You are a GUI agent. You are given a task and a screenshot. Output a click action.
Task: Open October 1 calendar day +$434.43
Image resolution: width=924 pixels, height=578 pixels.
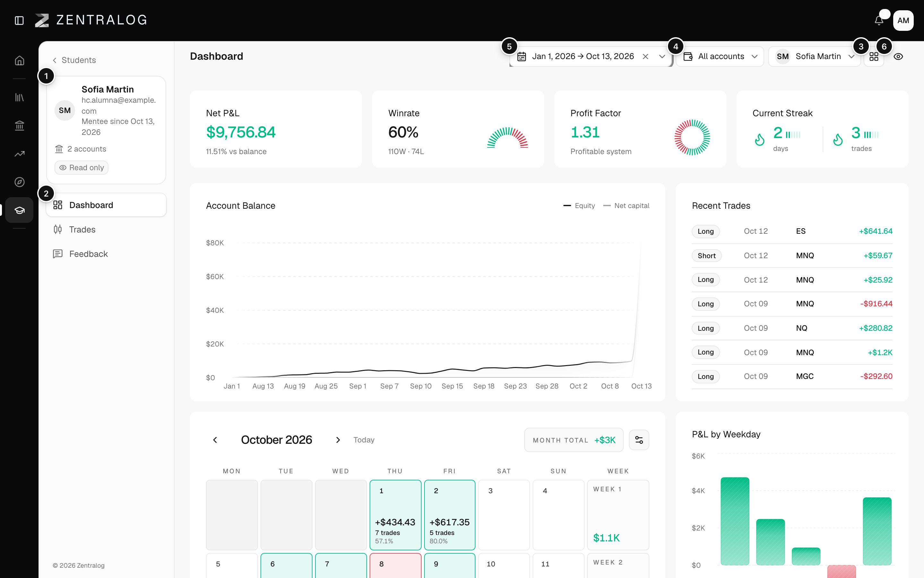click(395, 515)
